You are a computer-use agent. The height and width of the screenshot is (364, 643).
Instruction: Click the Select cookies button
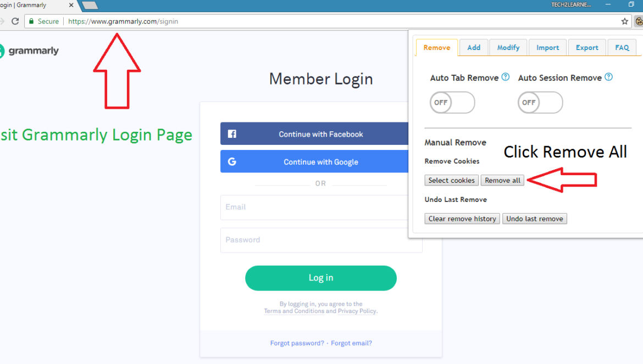[452, 180]
